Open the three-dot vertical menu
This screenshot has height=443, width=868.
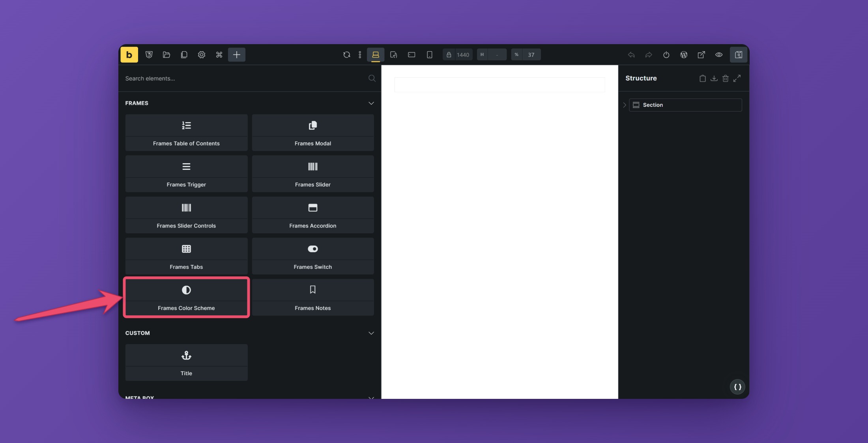[360, 55]
